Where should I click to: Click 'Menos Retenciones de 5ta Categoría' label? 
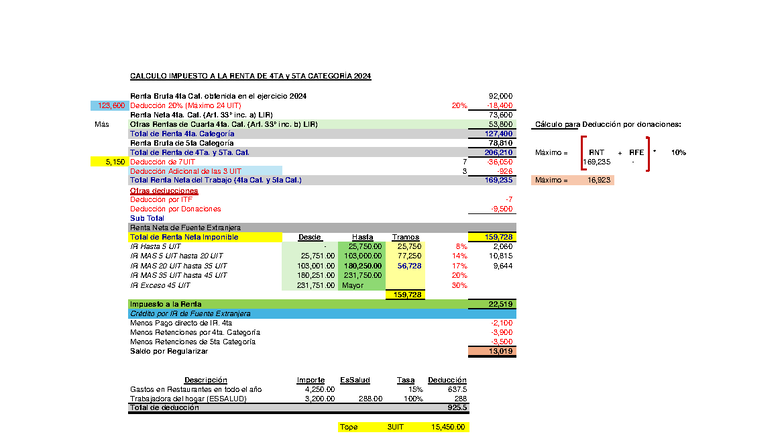point(192,342)
